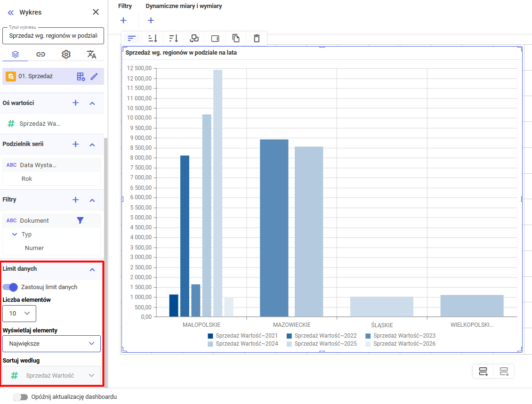Duplicate the chart using the copy icon
This screenshot has height=404, width=532.
[x=236, y=39]
